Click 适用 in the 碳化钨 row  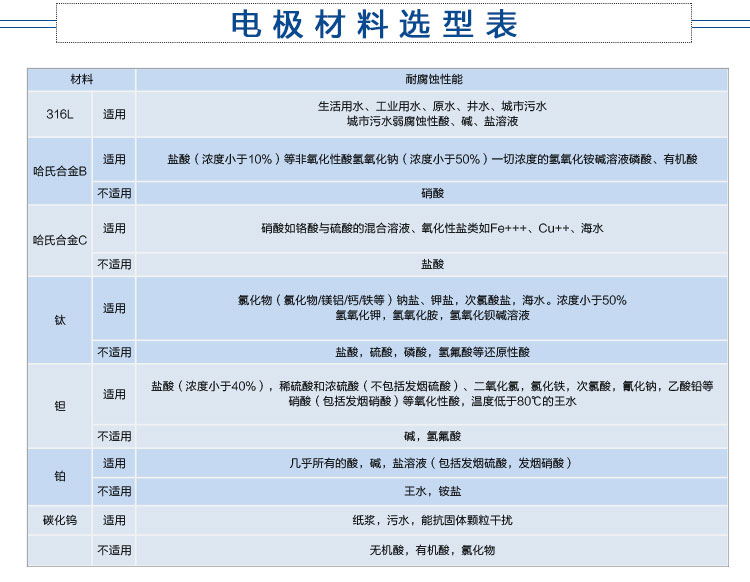pos(114,520)
